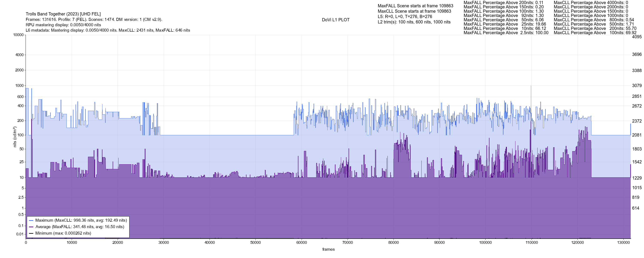The width and height of the screenshot is (644, 258).
Task: Click the 4095 right-axis value label
Action: (x=637, y=37)
